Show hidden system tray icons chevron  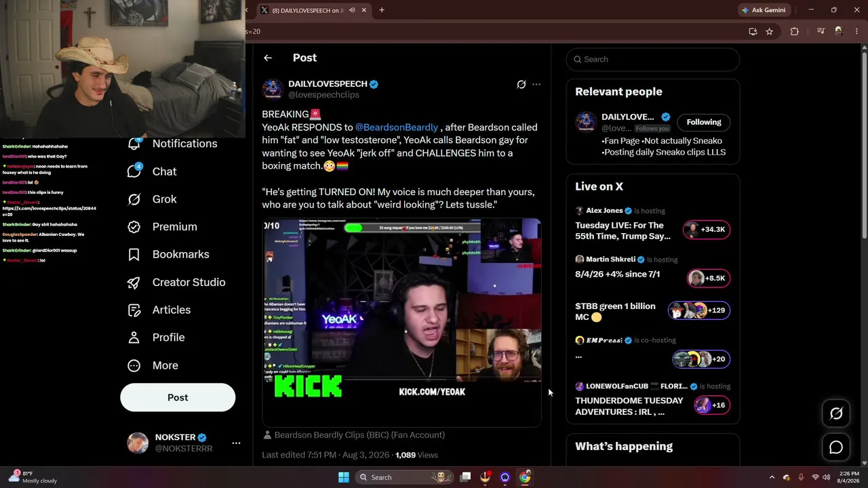pos(772,477)
